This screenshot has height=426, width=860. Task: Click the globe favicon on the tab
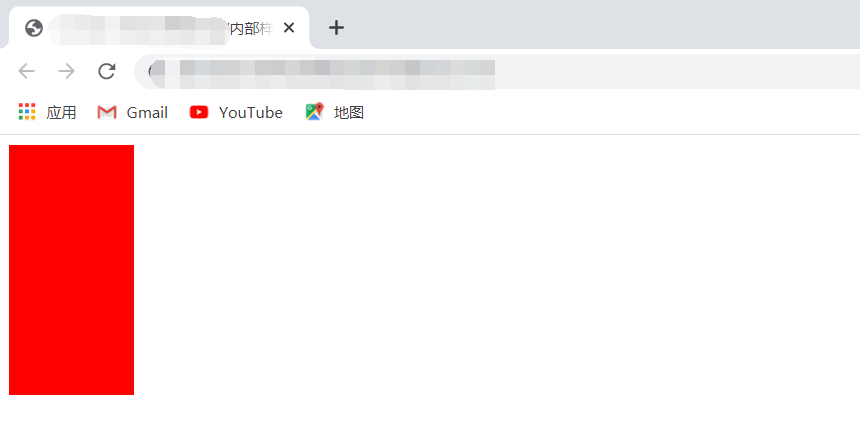(x=34, y=28)
